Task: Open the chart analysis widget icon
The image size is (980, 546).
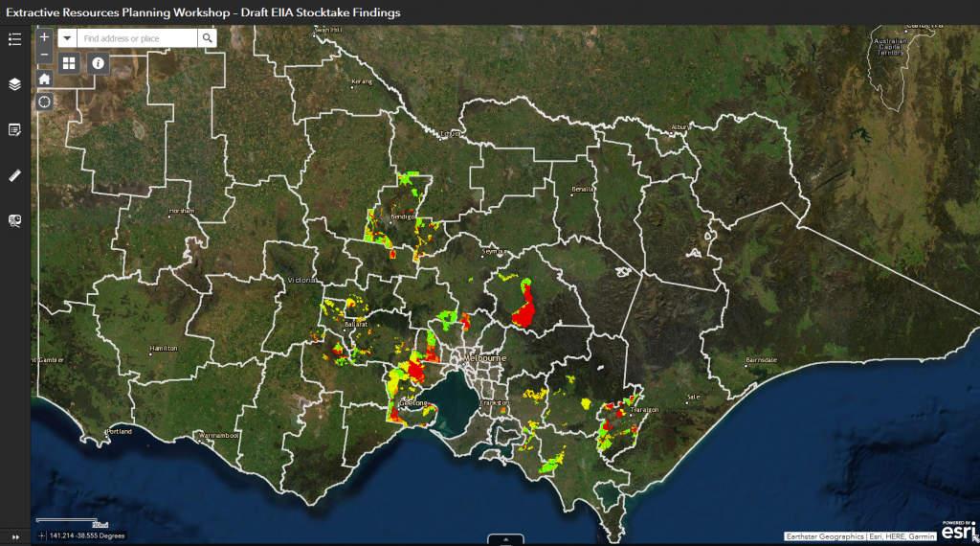Action: click(15, 220)
